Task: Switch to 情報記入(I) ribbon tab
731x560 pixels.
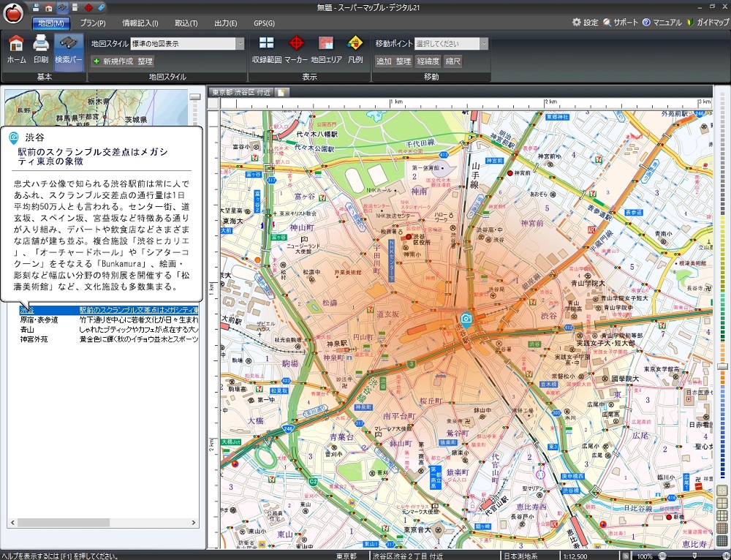Action: coord(140,23)
